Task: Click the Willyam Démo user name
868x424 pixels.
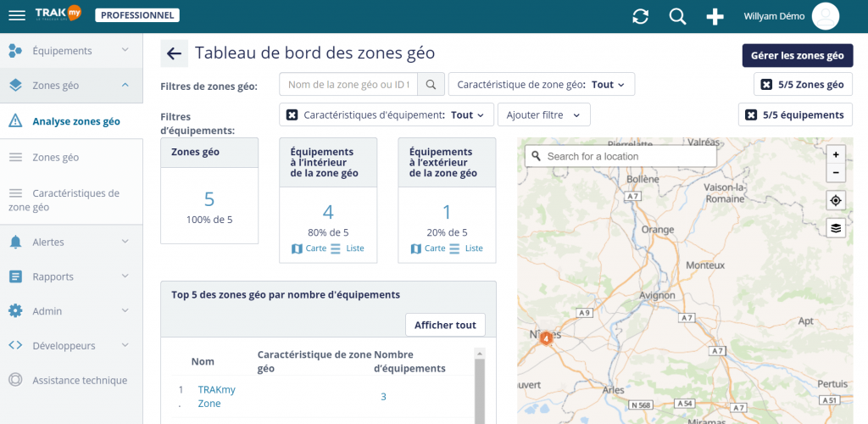Action: pyautogui.click(x=774, y=16)
